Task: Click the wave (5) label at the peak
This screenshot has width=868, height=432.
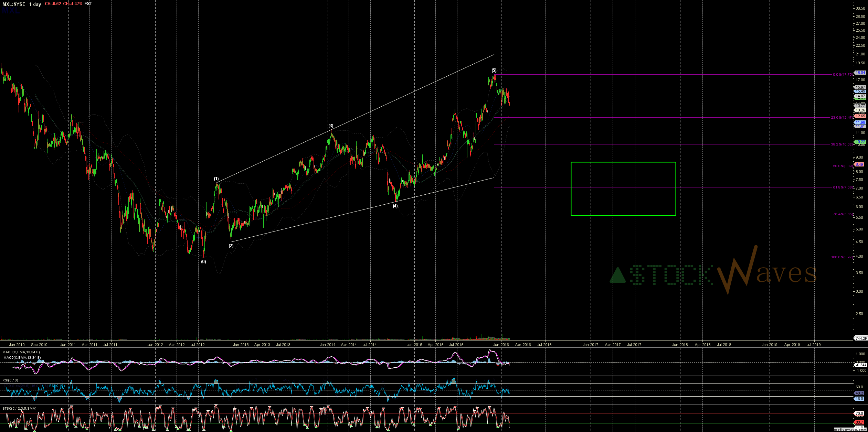Action: pos(494,71)
